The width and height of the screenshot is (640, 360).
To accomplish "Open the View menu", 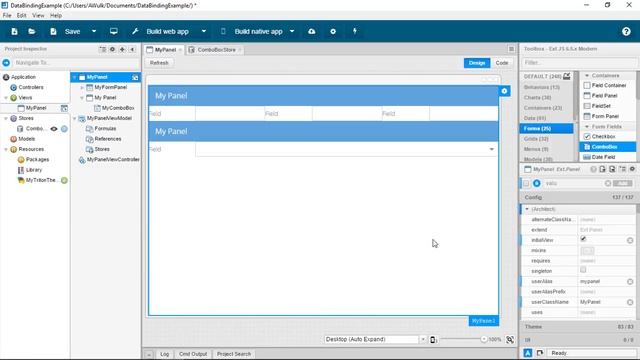I will (x=38, y=16).
